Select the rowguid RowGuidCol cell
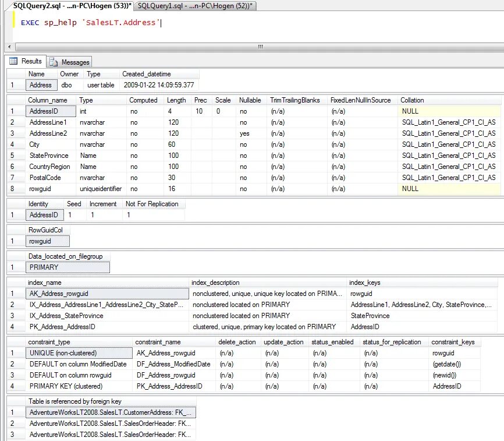504x441 pixels. tap(48, 241)
